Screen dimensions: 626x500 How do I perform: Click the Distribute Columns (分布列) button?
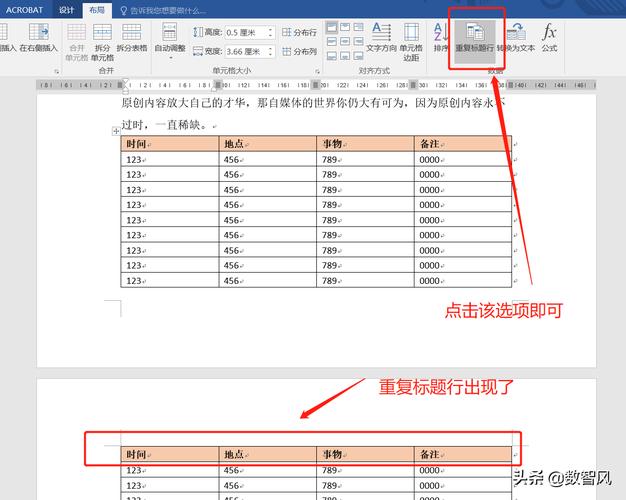coord(299,52)
